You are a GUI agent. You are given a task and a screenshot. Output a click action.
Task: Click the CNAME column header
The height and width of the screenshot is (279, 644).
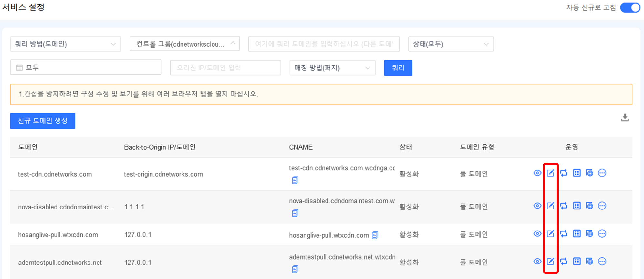pos(301,147)
